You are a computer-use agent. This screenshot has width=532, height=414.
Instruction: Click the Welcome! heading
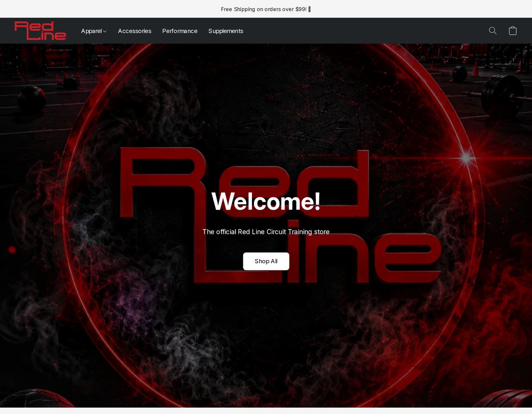(x=266, y=201)
